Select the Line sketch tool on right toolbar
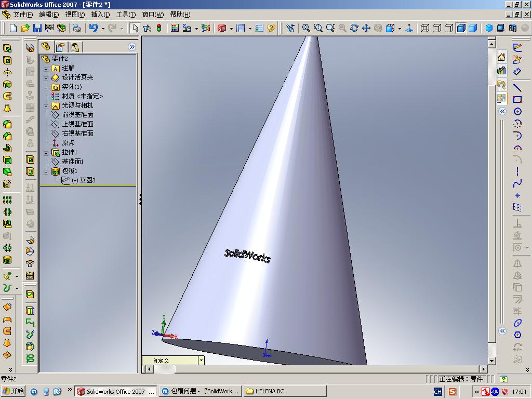The height and width of the screenshot is (399, 532). (517, 87)
